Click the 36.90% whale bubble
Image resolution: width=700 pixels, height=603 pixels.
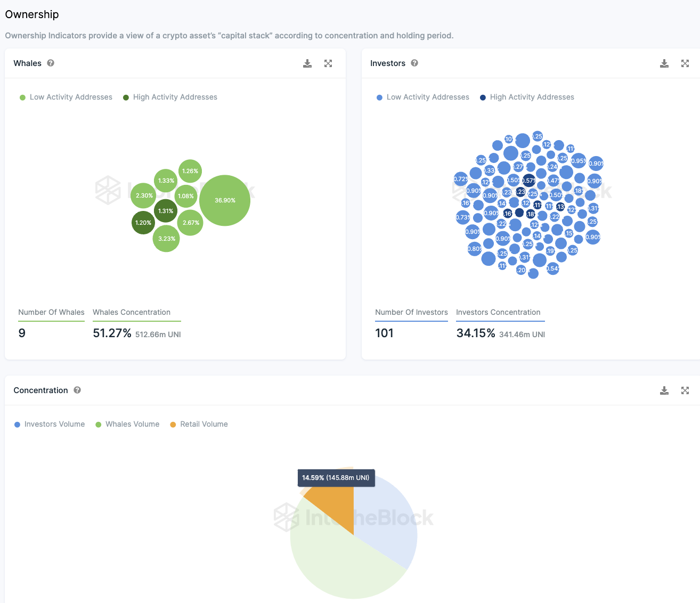225,200
